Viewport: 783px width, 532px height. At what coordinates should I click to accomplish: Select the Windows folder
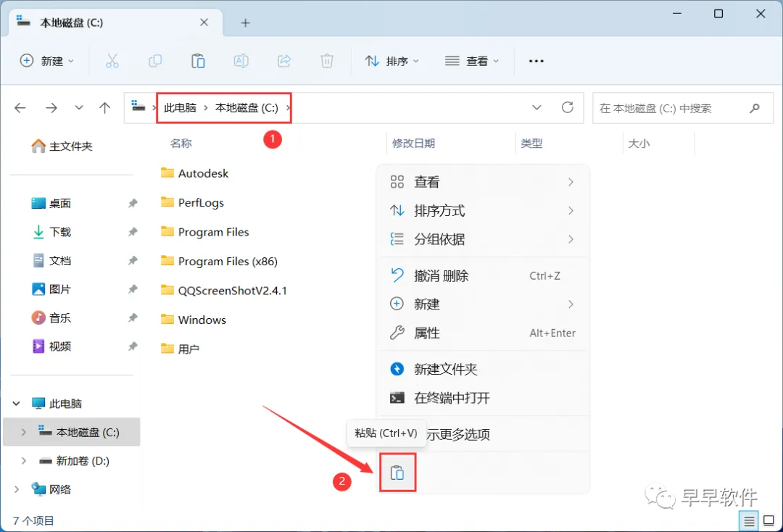194,320
